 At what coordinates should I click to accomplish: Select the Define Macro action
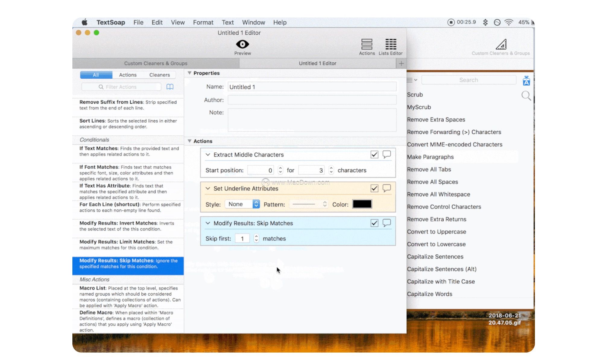128,321
